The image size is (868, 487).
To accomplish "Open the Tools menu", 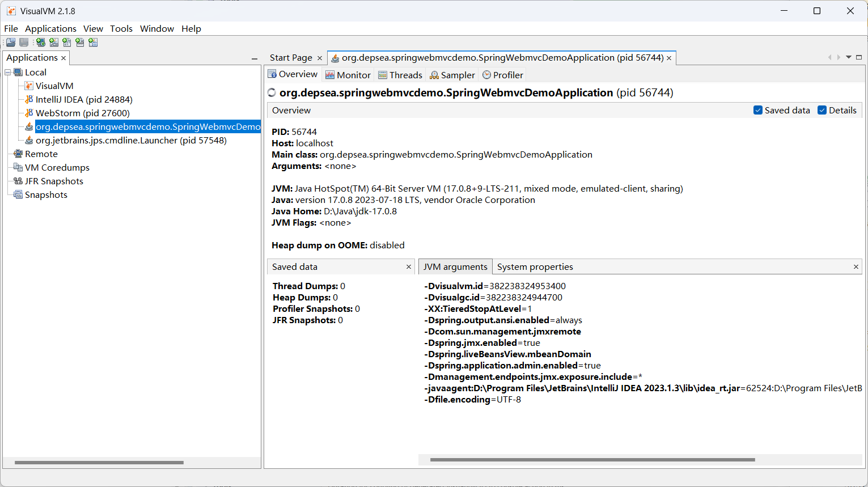I will tap(121, 29).
